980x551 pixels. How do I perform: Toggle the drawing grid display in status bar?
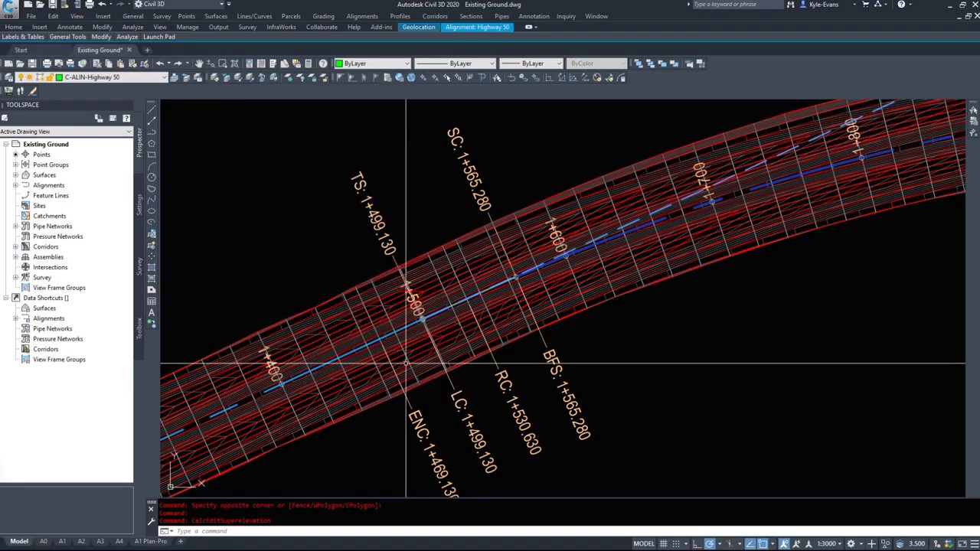coord(664,543)
